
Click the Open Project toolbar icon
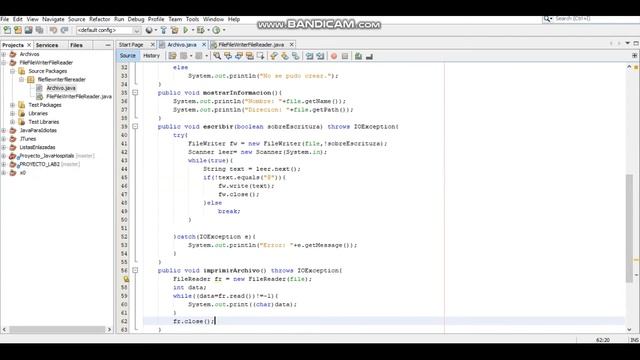pos(28,30)
